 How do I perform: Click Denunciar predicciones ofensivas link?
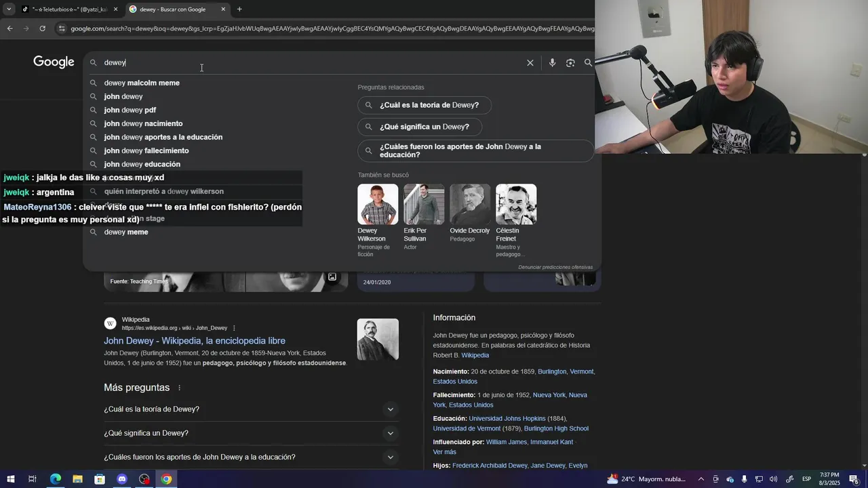click(555, 267)
